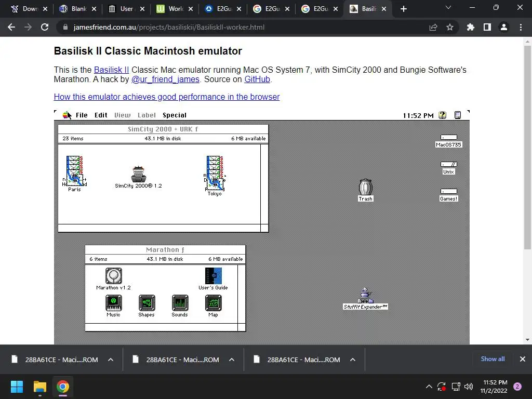Open a new browser tab

pos(403,9)
